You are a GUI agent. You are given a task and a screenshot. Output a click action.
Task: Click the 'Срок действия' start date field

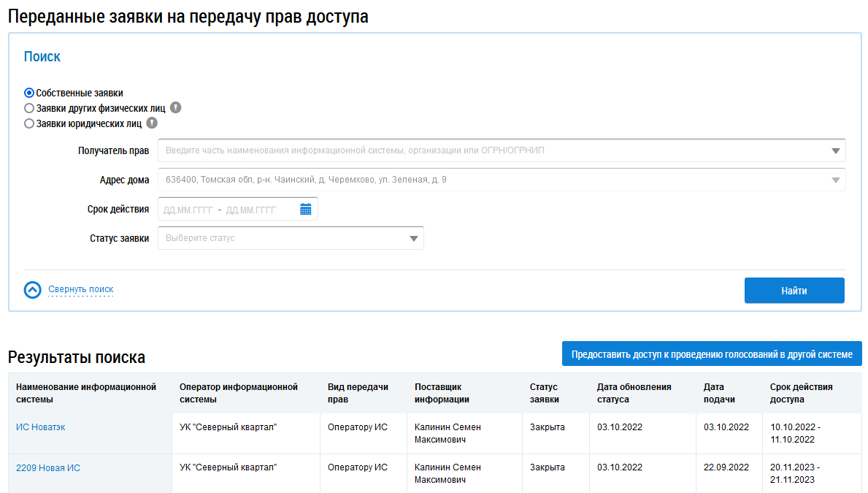[x=188, y=210]
